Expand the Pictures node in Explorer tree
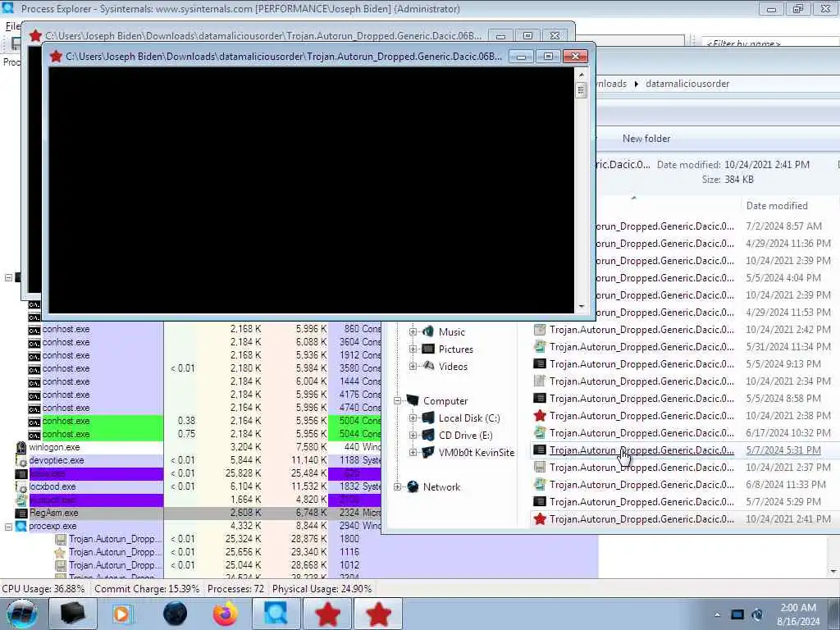840x630 pixels. (x=413, y=349)
